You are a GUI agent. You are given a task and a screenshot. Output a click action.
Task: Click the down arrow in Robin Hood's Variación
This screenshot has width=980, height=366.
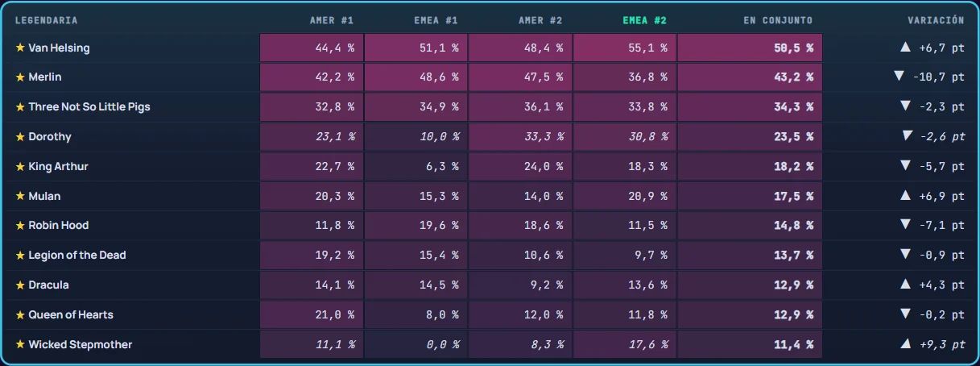(x=905, y=225)
